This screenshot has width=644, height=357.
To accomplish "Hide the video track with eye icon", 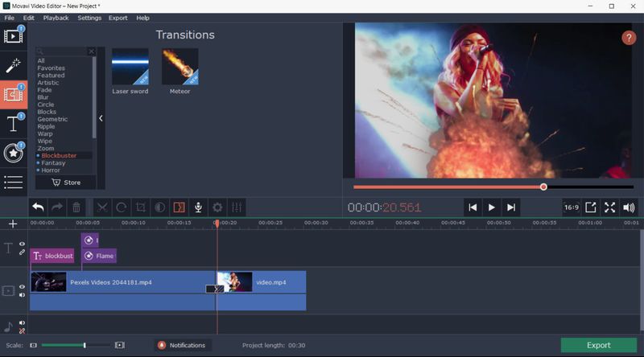I will (x=23, y=286).
